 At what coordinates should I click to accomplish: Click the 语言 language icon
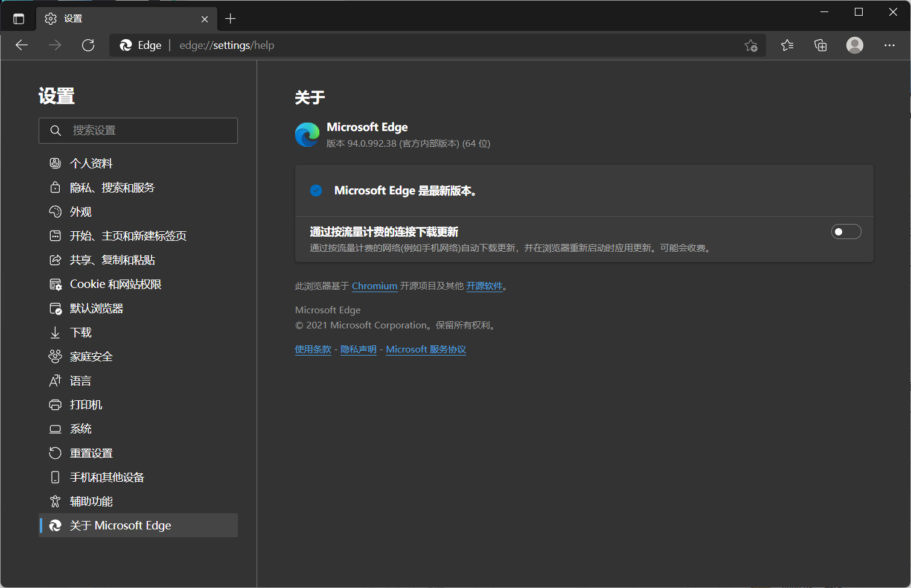tap(55, 380)
